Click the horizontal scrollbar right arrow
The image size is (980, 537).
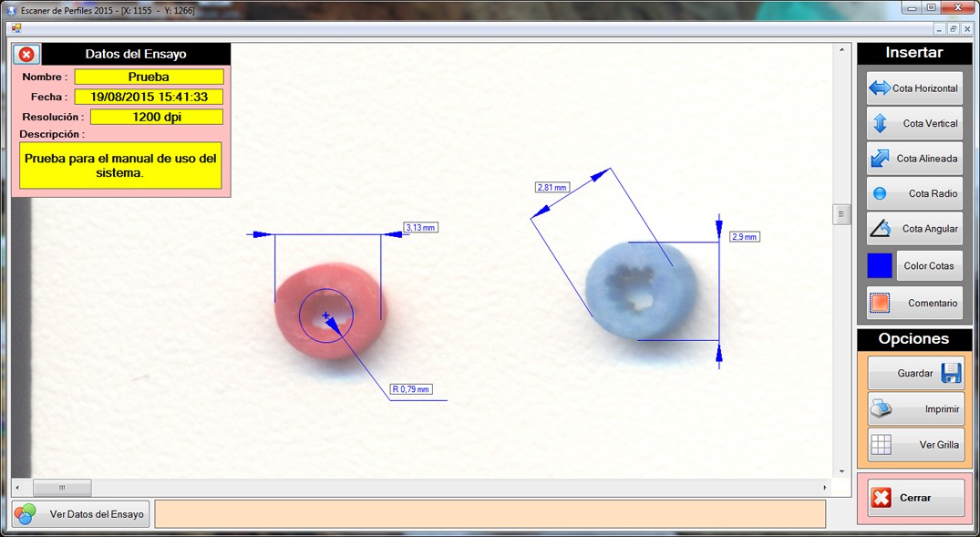pyautogui.click(x=826, y=488)
